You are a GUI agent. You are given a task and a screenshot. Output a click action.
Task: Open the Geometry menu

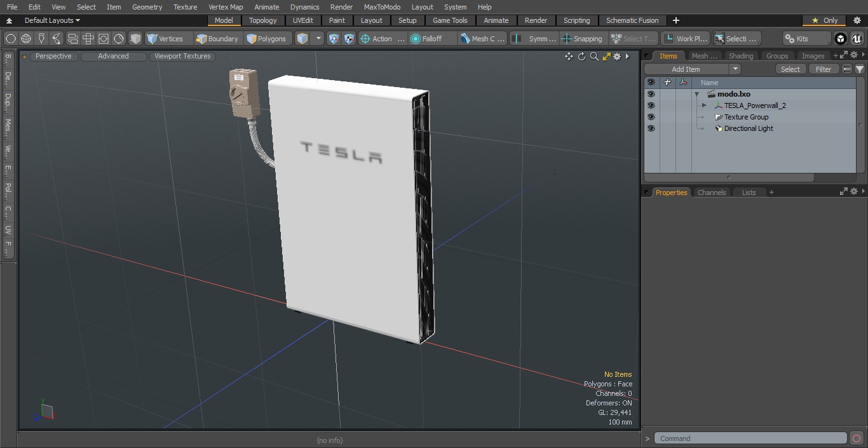point(147,7)
